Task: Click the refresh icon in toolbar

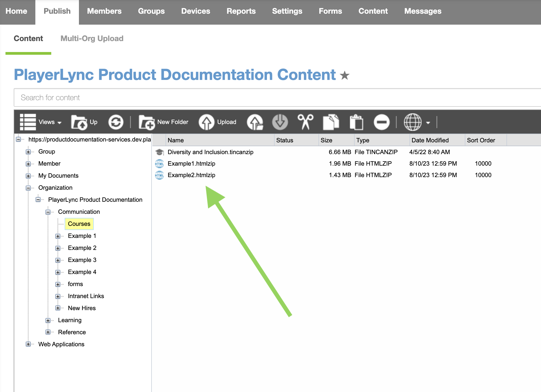Action: coord(116,122)
